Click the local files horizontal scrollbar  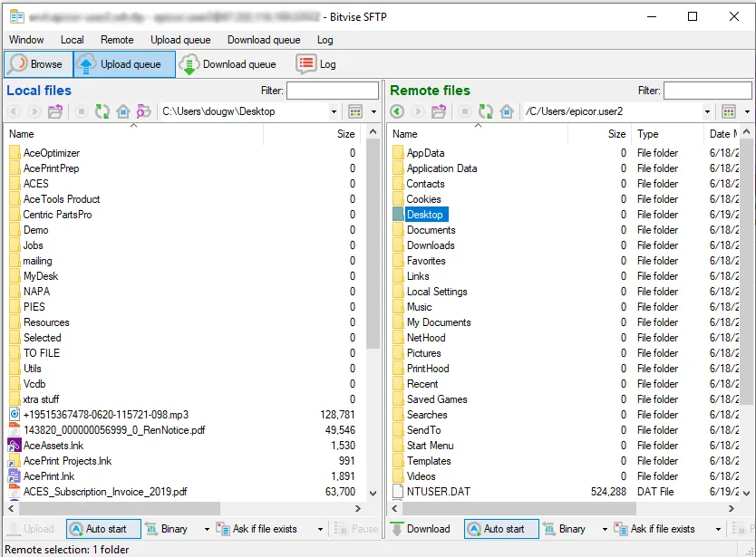(181, 509)
